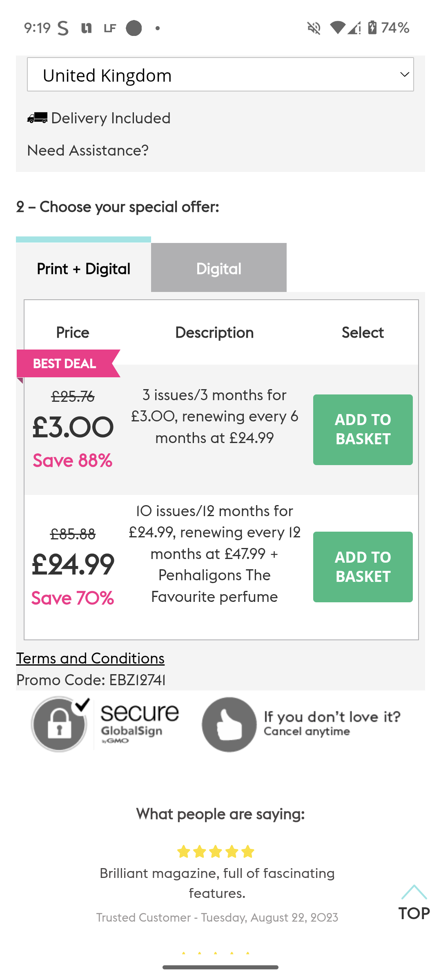
Task: Tap the secure GlobalSign padlock badge
Action: 60,724
